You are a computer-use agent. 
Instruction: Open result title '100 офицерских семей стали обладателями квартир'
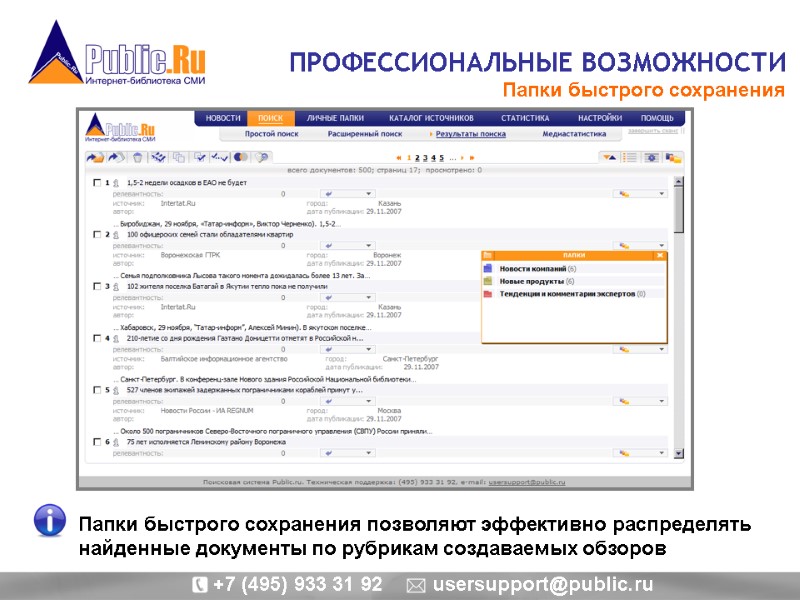(x=210, y=235)
